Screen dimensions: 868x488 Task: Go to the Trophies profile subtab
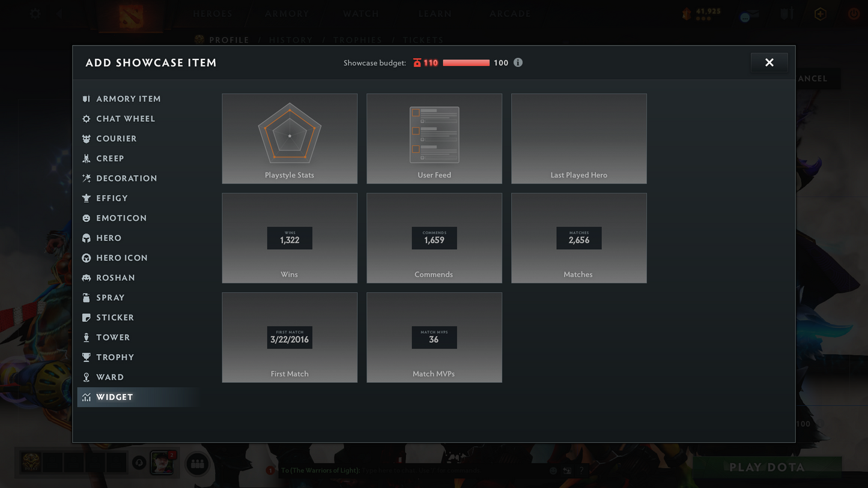pyautogui.click(x=358, y=40)
